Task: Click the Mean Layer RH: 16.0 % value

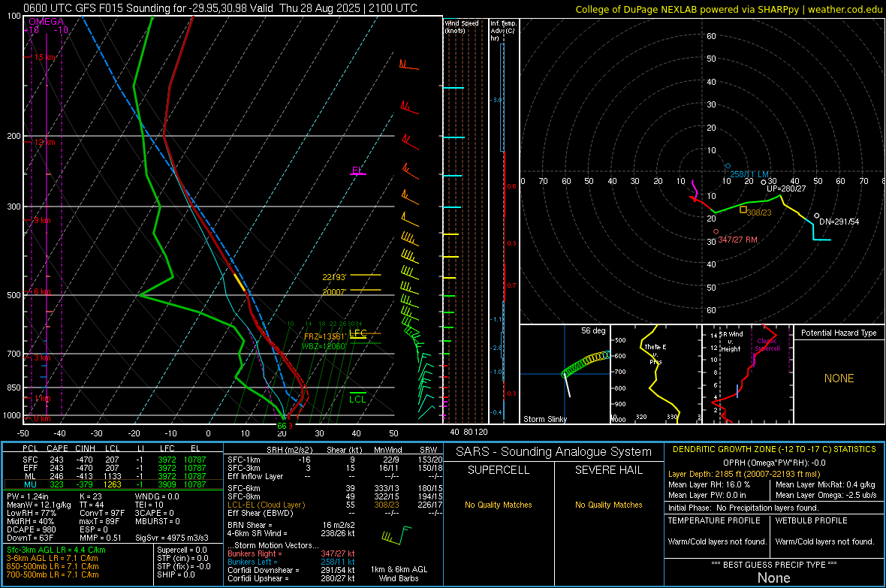Action: tap(709, 484)
